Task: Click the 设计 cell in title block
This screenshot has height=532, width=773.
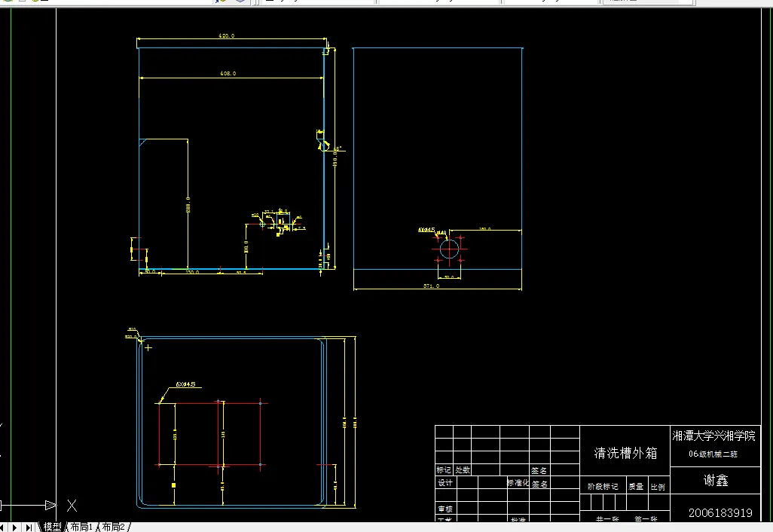Action: point(445,483)
